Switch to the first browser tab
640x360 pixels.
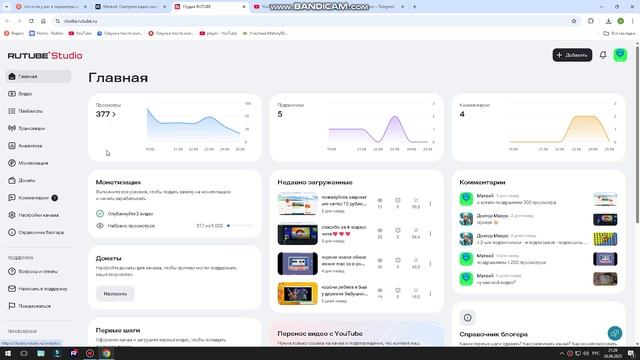pos(51,7)
